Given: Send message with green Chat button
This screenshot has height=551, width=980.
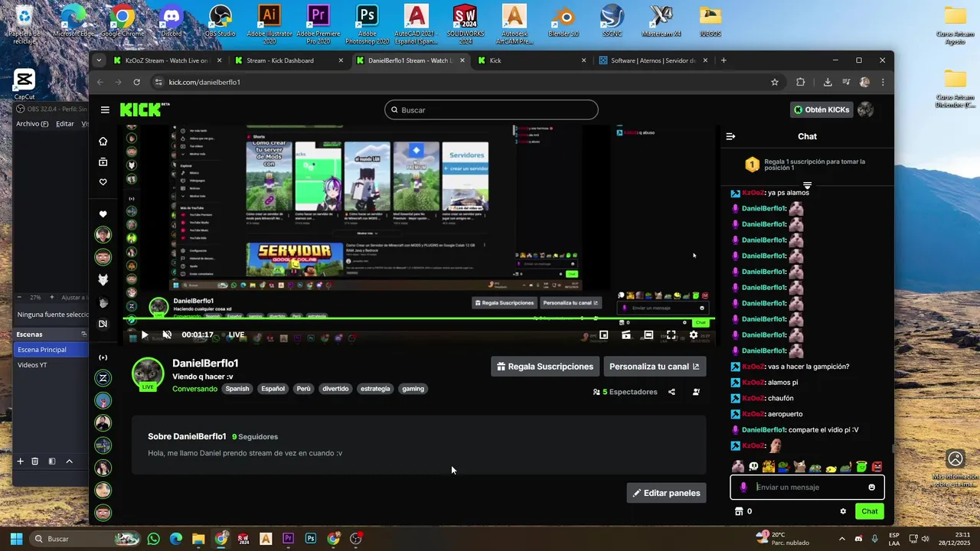Looking at the screenshot, I should coord(870,511).
